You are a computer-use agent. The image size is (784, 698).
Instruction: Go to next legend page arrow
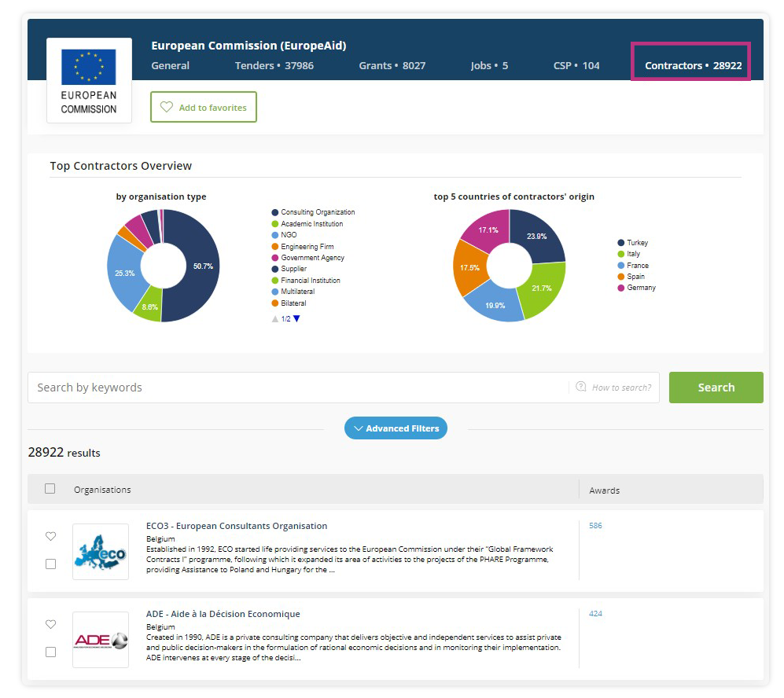[x=296, y=319]
